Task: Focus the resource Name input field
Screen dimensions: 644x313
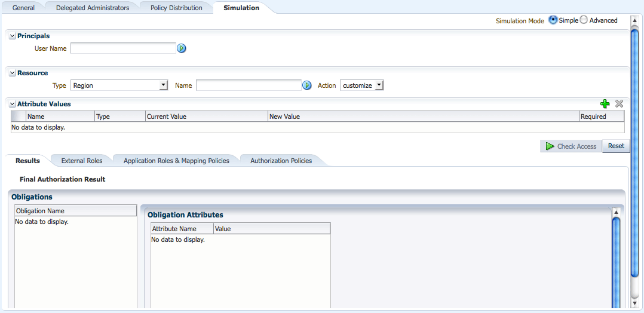Action: point(249,85)
